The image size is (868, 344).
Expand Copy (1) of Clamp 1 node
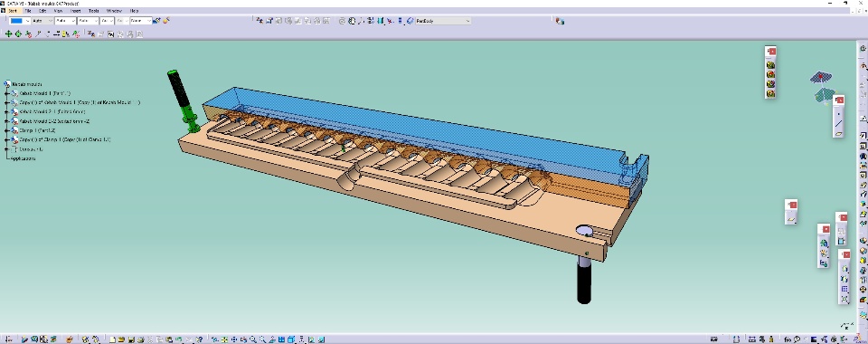[x=7, y=139]
